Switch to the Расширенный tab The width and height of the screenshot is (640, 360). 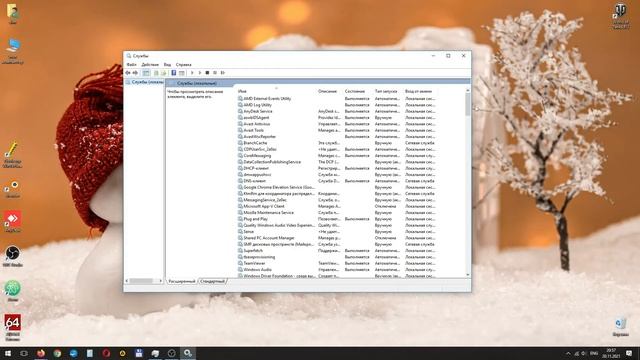pyautogui.click(x=182, y=281)
